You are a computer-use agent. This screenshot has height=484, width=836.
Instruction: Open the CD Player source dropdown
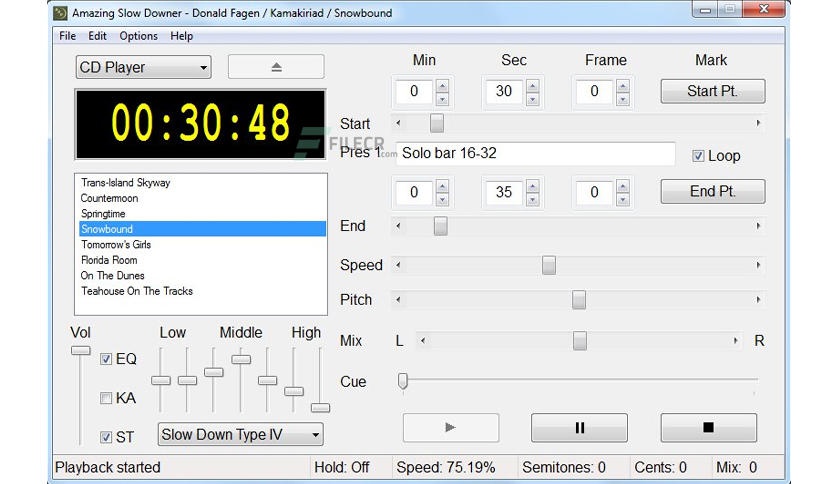point(143,67)
